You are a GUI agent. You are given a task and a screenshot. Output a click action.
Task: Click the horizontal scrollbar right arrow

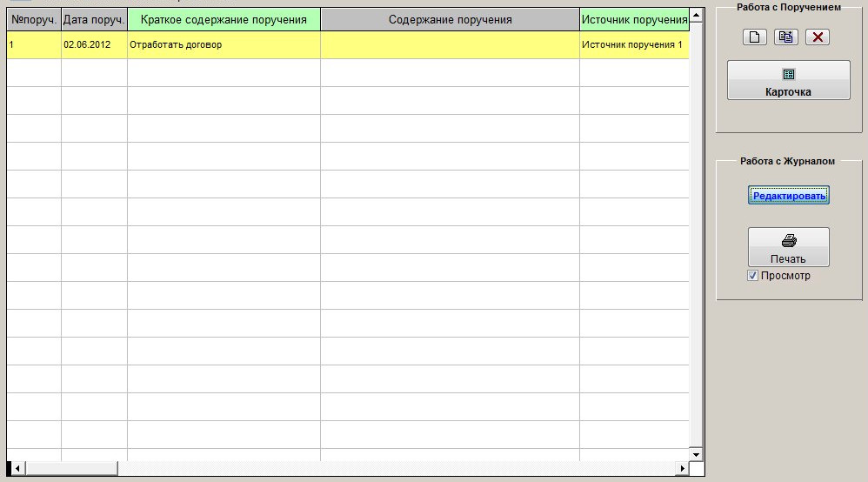682,469
